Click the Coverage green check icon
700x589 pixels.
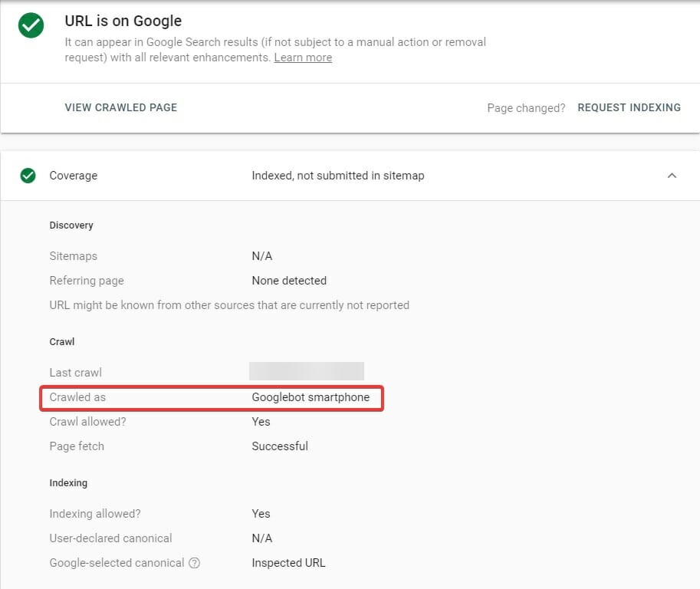point(28,176)
